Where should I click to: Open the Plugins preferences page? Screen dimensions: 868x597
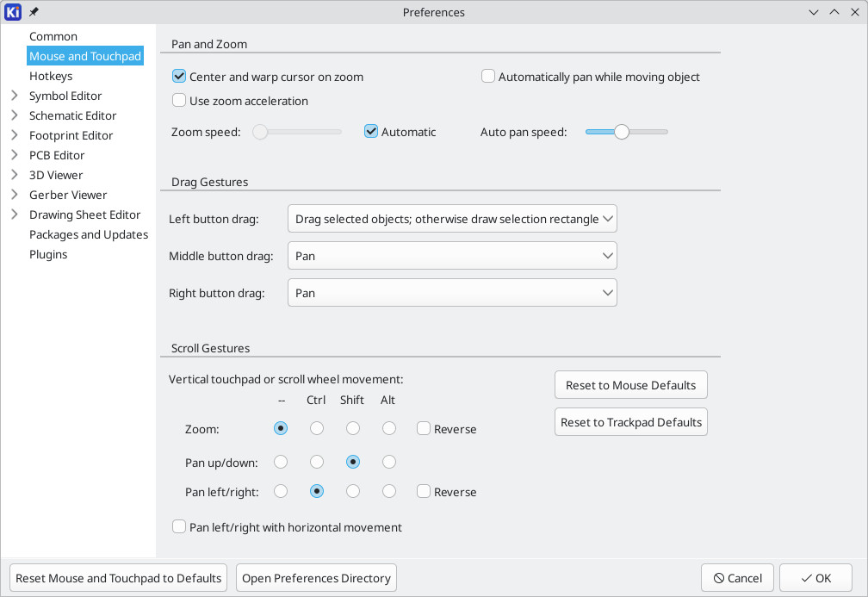tap(48, 254)
